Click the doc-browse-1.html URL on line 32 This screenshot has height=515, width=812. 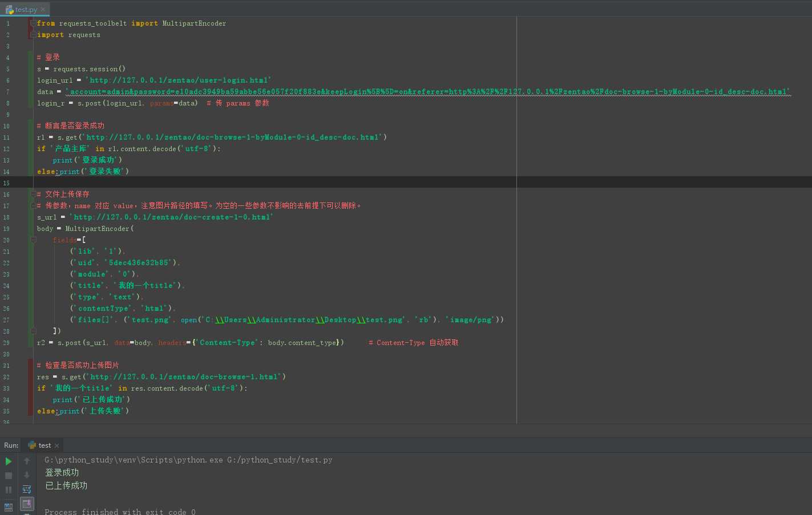(x=184, y=377)
